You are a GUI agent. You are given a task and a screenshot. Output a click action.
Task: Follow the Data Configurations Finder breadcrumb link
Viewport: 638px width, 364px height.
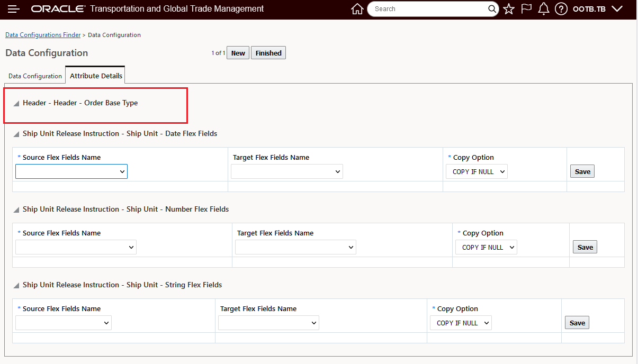tap(43, 35)
